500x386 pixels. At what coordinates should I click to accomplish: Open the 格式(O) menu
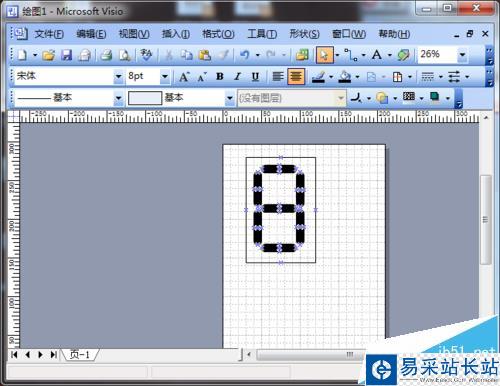pyautogui.click(x=219, y=34)
